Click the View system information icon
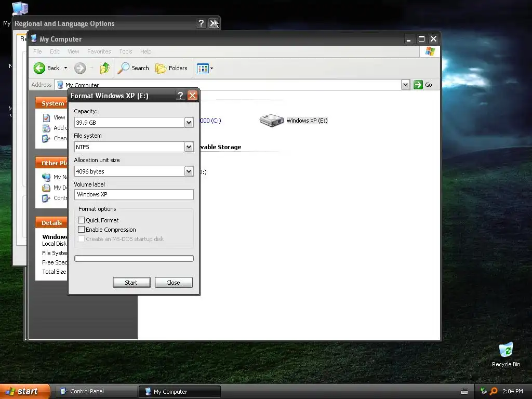 click(46, 118)
